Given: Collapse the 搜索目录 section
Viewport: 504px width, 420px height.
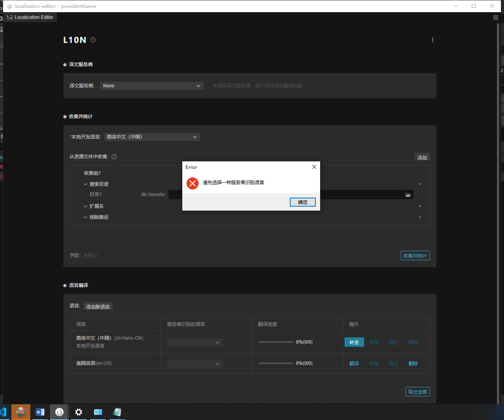Looking at the screenshot, I should point(85,184).
